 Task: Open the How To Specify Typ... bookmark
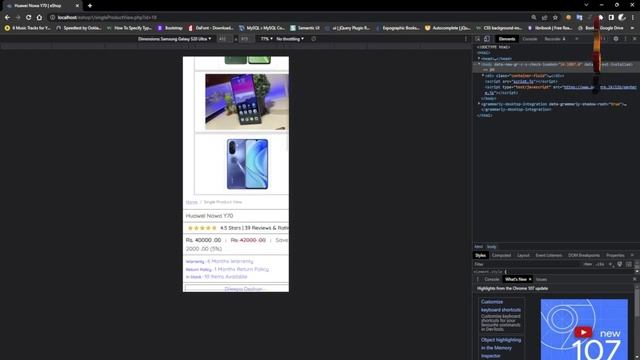(x=129, y=28)
